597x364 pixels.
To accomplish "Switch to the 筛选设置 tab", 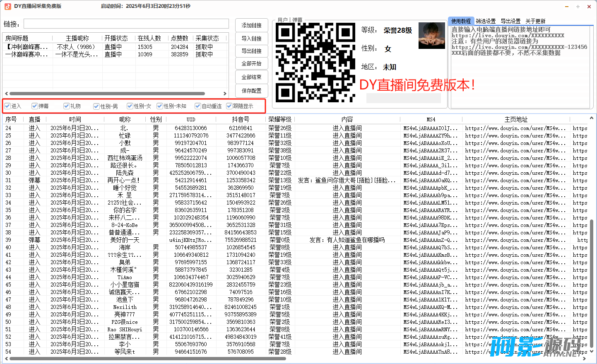I will (486, 21).
